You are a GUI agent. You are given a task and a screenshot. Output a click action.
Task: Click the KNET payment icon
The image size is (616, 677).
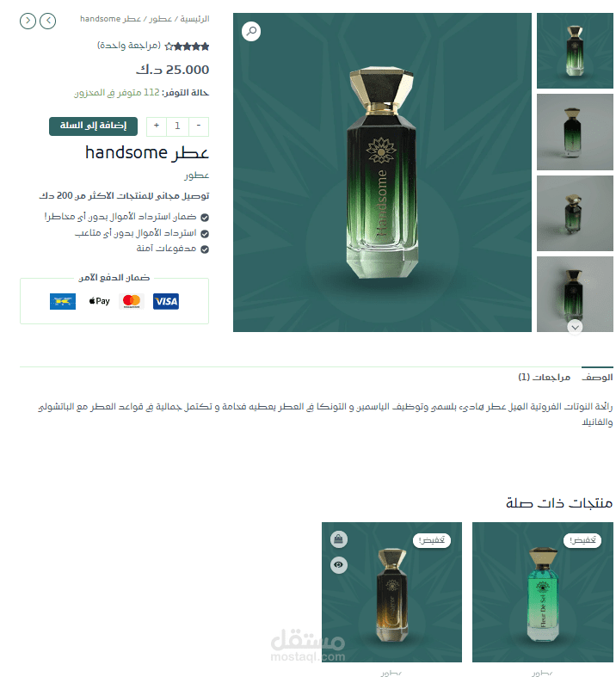point(63,301)
